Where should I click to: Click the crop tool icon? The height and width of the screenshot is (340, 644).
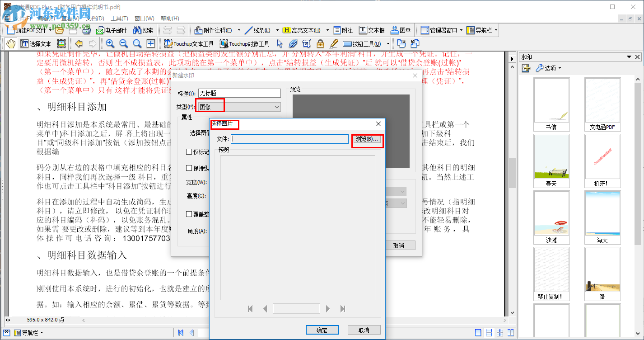(x=307, y=44)
